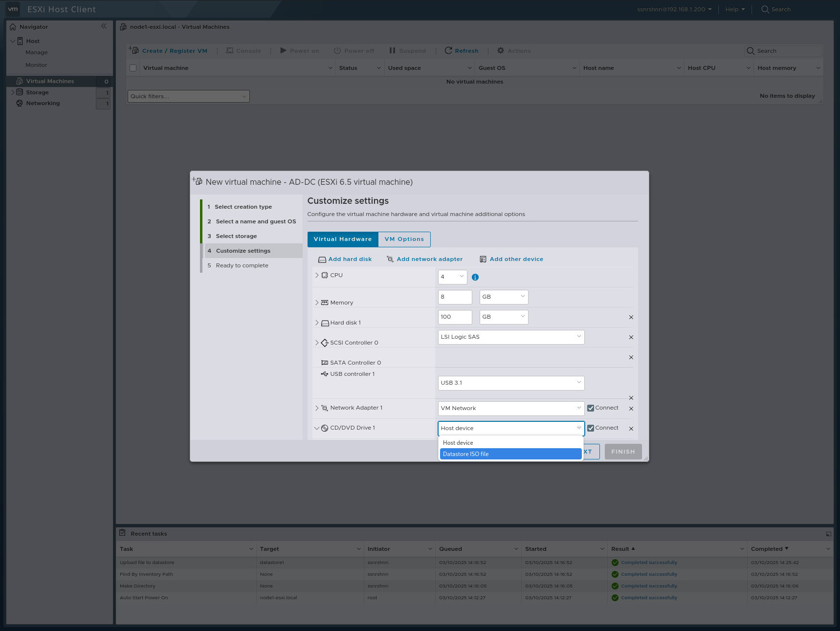Disable Connect for Network Adapter 1

590,408
